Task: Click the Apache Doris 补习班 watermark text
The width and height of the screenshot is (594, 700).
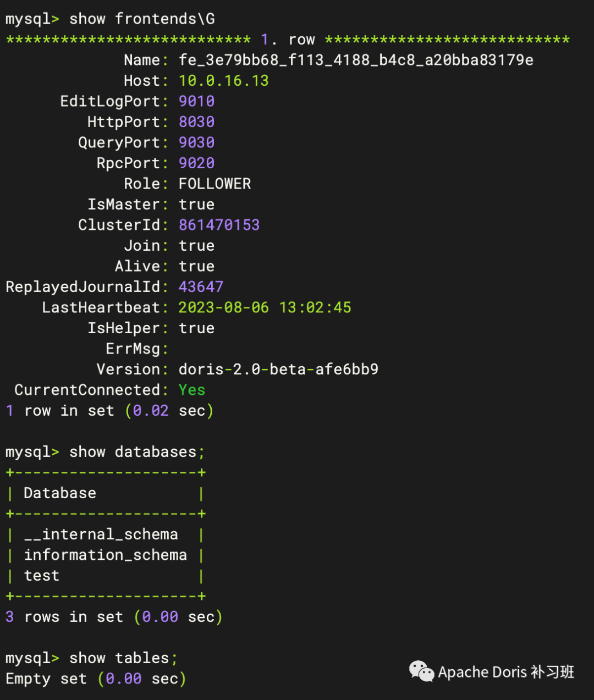Action: tap(506, 672)
